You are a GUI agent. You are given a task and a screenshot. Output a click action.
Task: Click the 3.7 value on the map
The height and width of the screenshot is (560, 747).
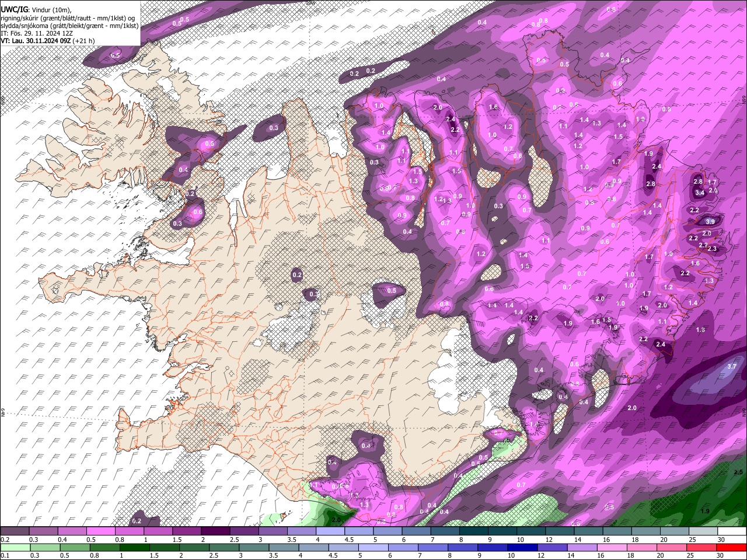[x=732, y=366]
